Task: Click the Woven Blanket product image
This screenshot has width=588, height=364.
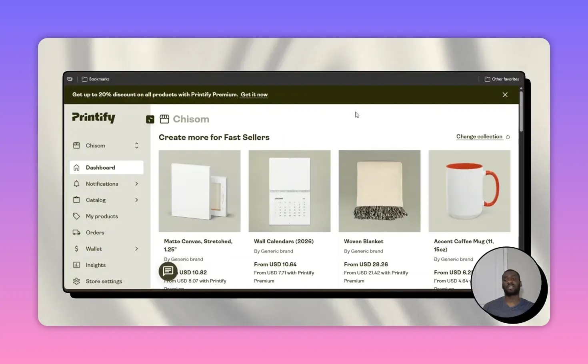Action: point(380,191)
